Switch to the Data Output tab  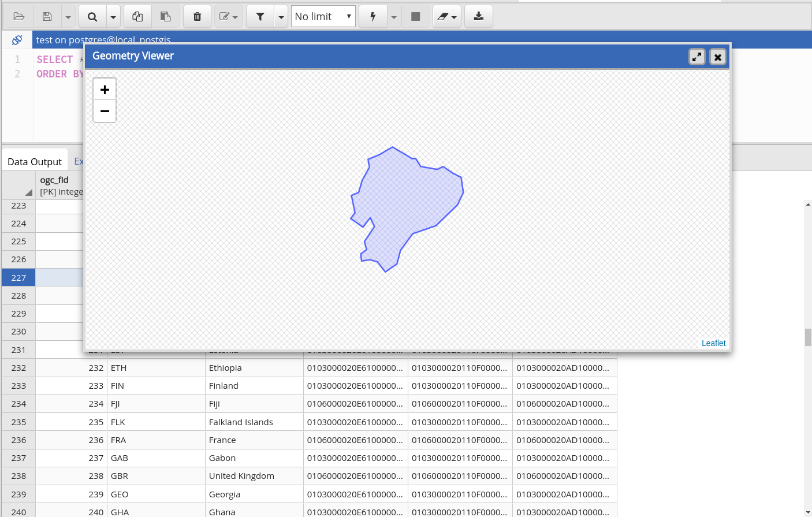coord(35,162)
